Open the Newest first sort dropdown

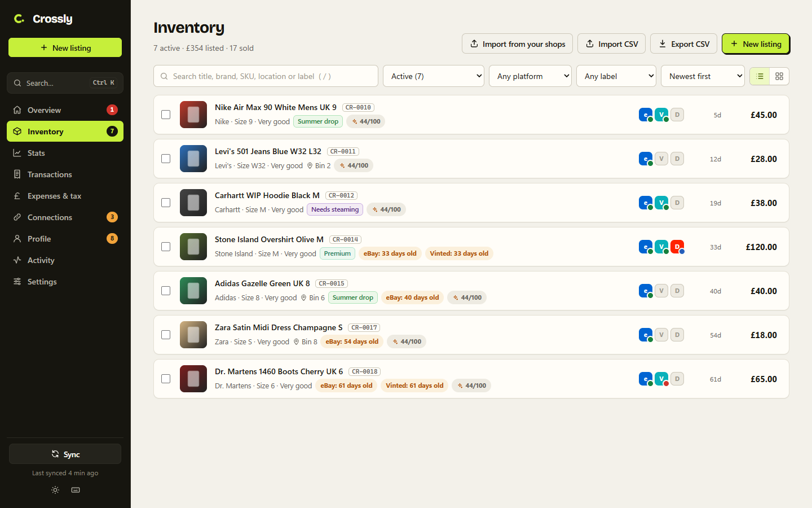point(703,76)
